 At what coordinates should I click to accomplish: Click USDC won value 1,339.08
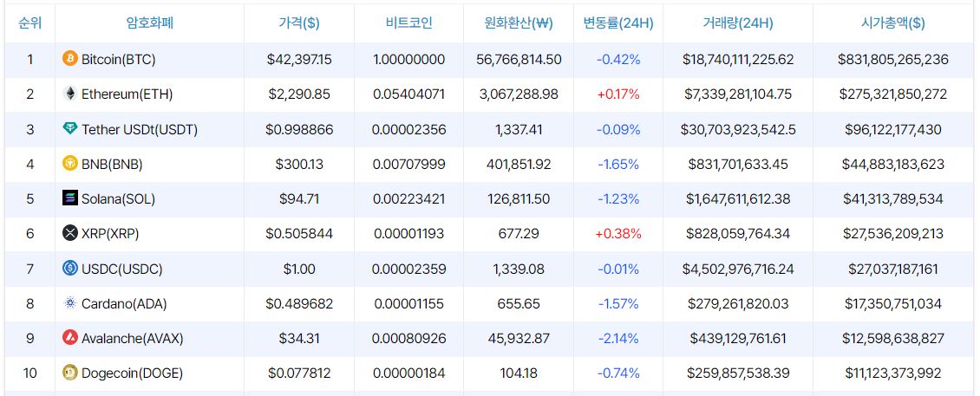pos(519,269)
